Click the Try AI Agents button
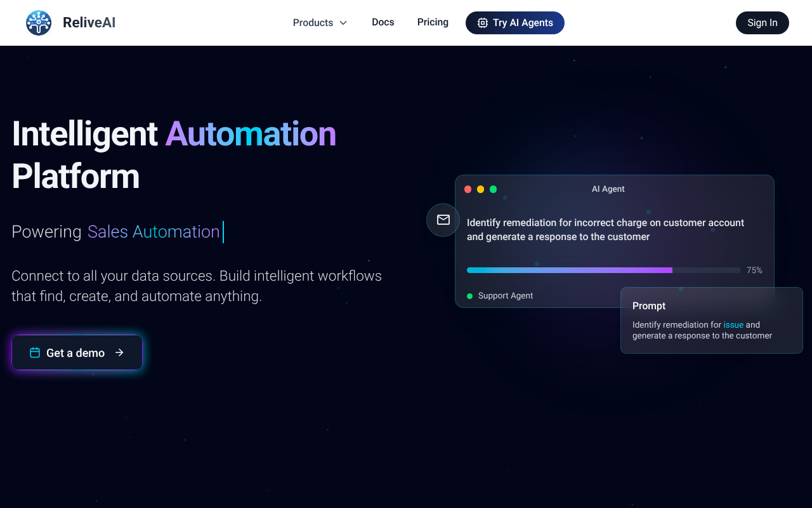Image resolution: width=812 pixels, height=508 pixels. [514, 22]
